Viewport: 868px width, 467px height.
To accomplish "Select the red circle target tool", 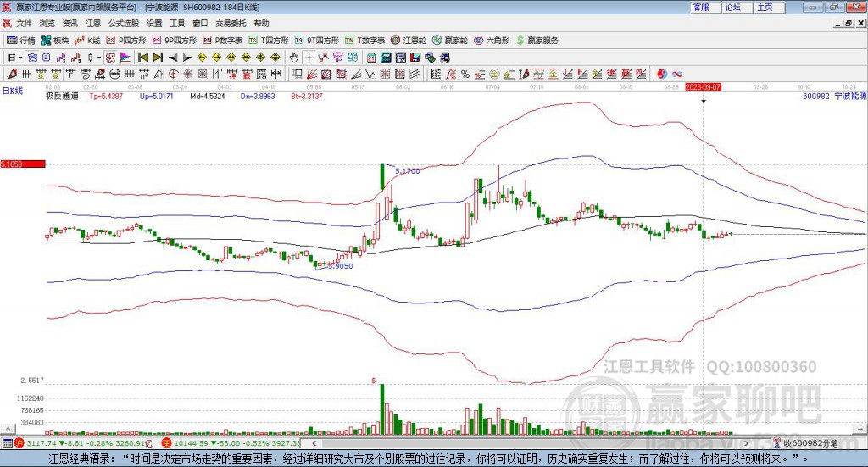I will point(173,74).
